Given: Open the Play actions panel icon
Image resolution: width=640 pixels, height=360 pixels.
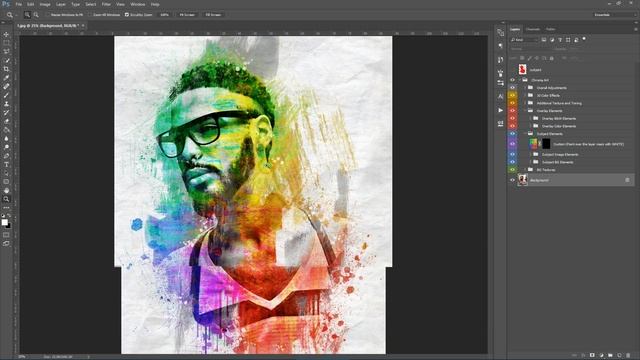Looking at the screenshot, I should coord(500,110).
